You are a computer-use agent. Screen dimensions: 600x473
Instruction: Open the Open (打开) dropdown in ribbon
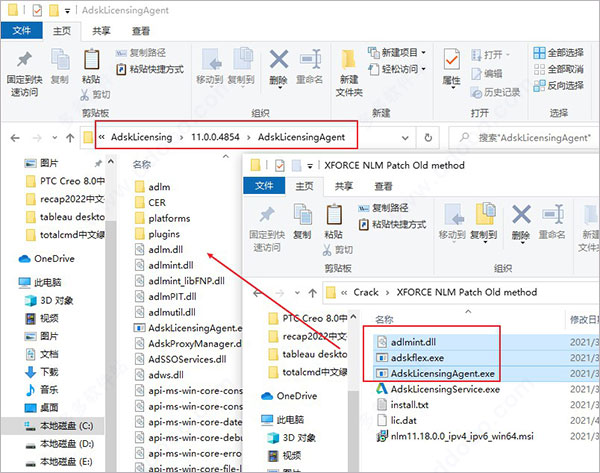491,55
